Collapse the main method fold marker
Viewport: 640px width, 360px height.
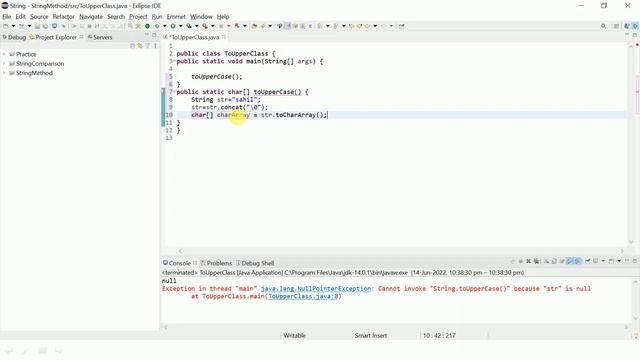point(174,61)
